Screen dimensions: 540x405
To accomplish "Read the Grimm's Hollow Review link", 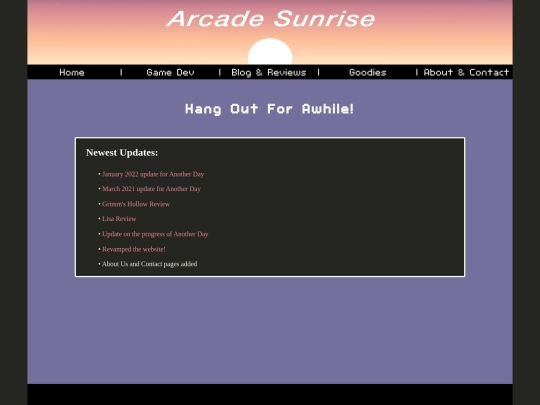I will click(x=136, y=204).
